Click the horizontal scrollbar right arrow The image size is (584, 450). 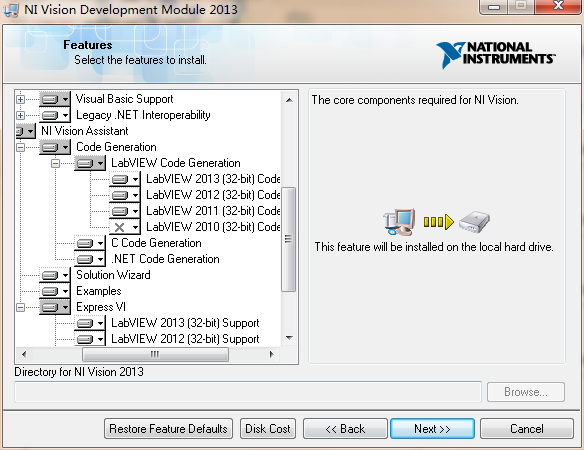click(272, 354)
